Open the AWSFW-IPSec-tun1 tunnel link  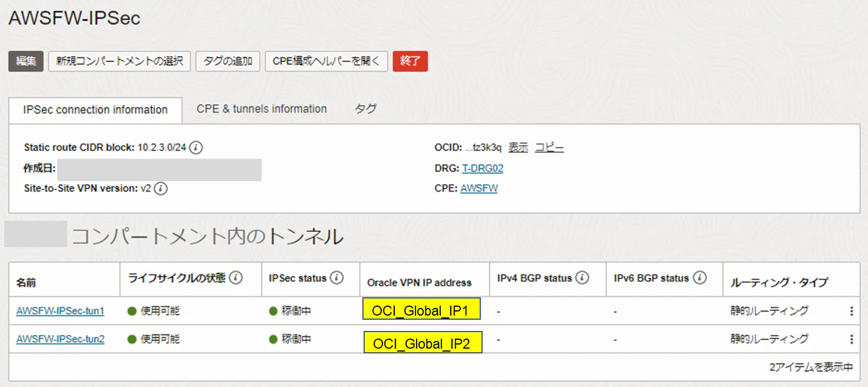coord(60,311)
